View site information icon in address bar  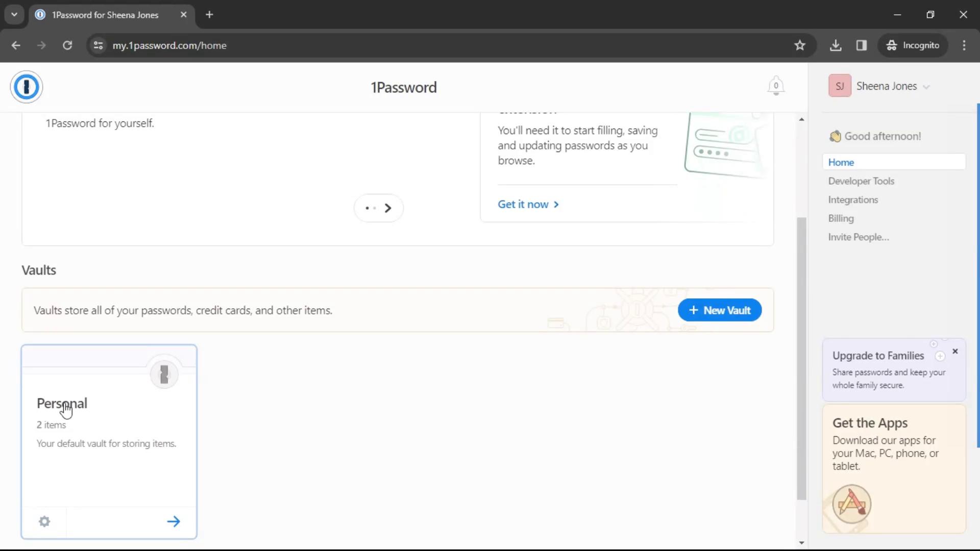[x=99, y=45]
